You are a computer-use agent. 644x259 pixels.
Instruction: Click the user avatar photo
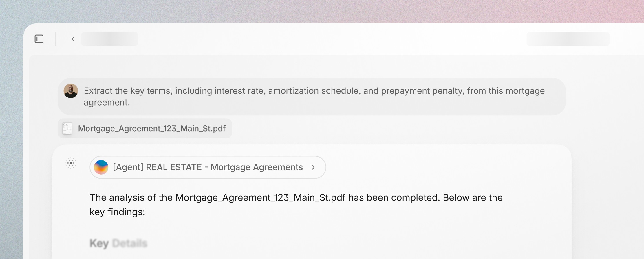coord(71,91)
